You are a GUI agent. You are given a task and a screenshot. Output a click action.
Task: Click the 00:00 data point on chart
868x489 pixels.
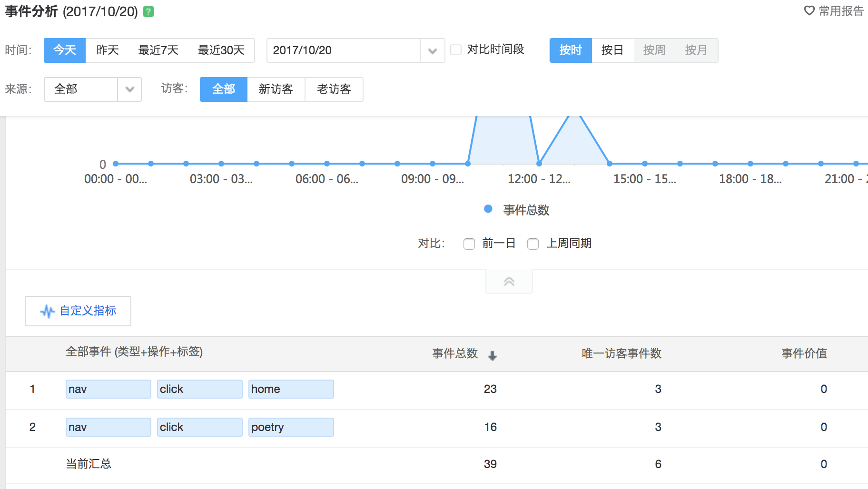116,164
